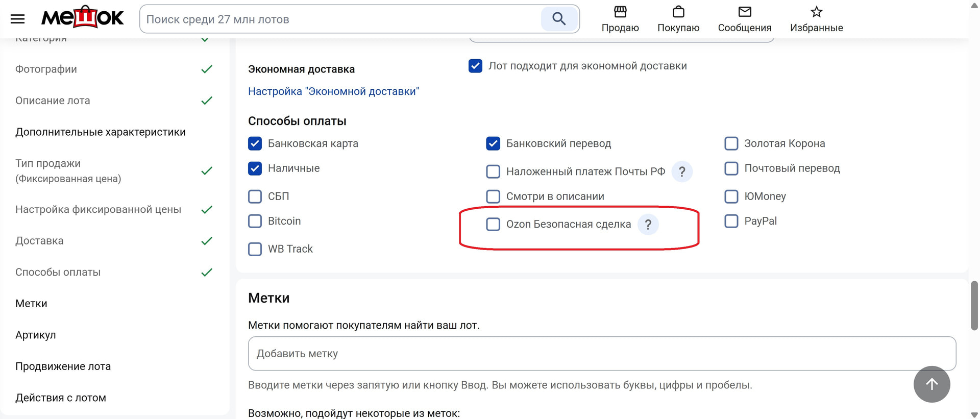Viewport: 980px width, 419px height.
Task: Click the search magnifier button
Action: [x=559, y=19]
